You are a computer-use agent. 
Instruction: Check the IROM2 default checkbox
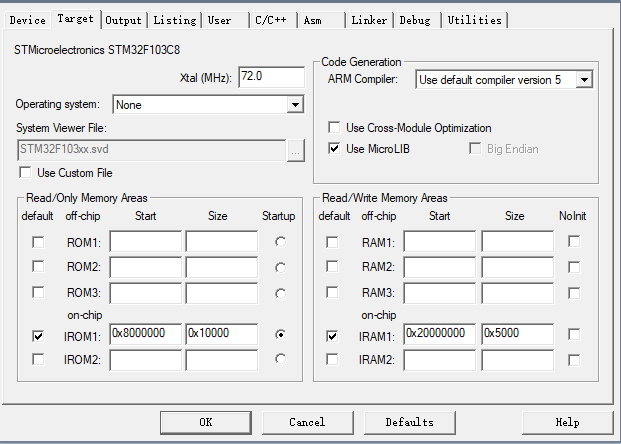point(38,359)
